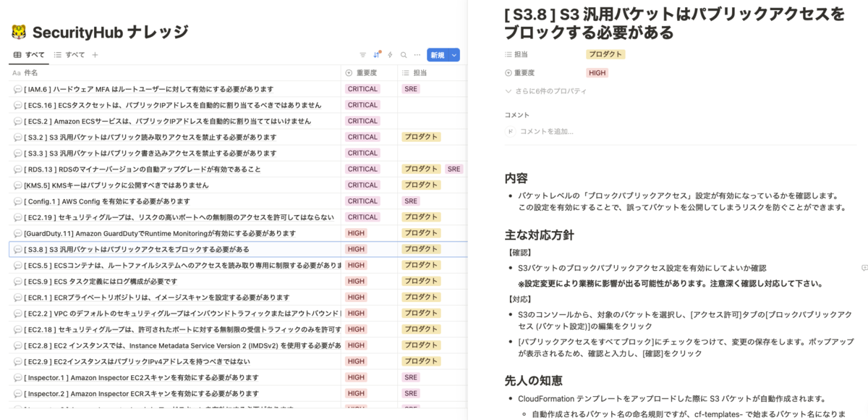Add a new view with plus icon
Screen dimensions: 868x420
pyautogui.click(x=95, y=55)
